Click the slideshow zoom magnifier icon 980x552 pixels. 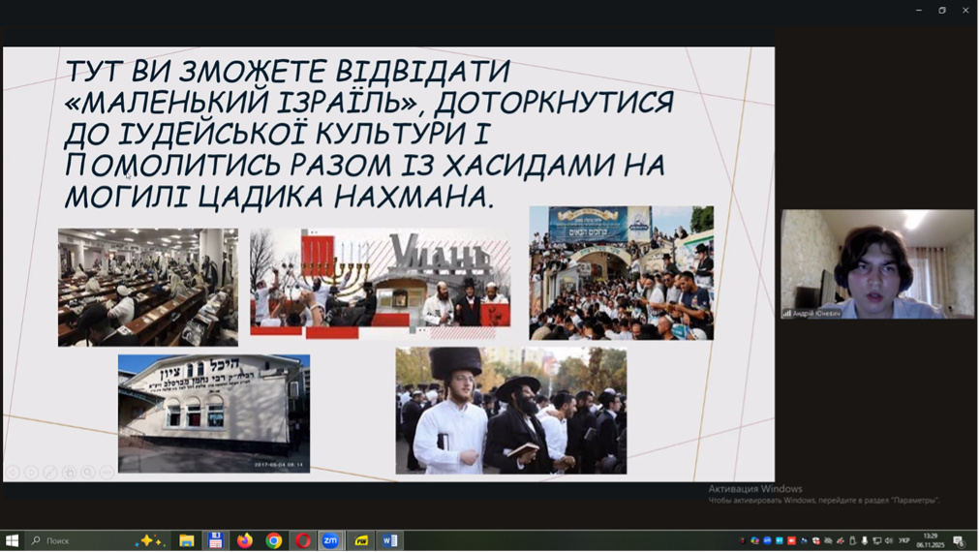88,473
